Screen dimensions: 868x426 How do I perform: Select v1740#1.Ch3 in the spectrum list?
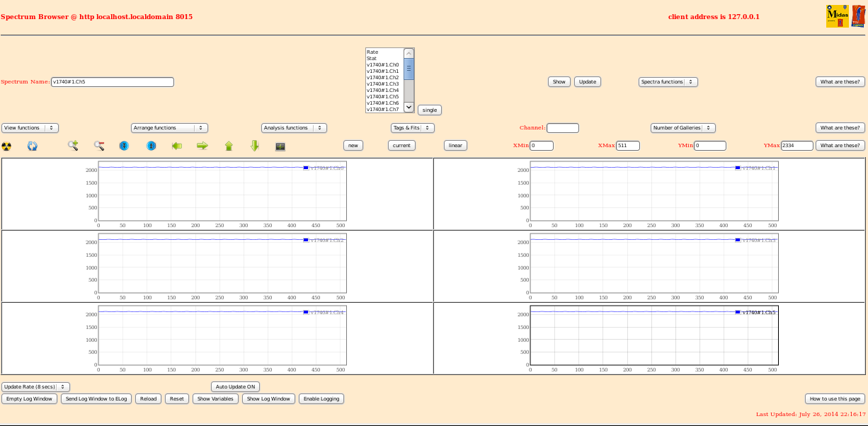(x=383, y=84)
